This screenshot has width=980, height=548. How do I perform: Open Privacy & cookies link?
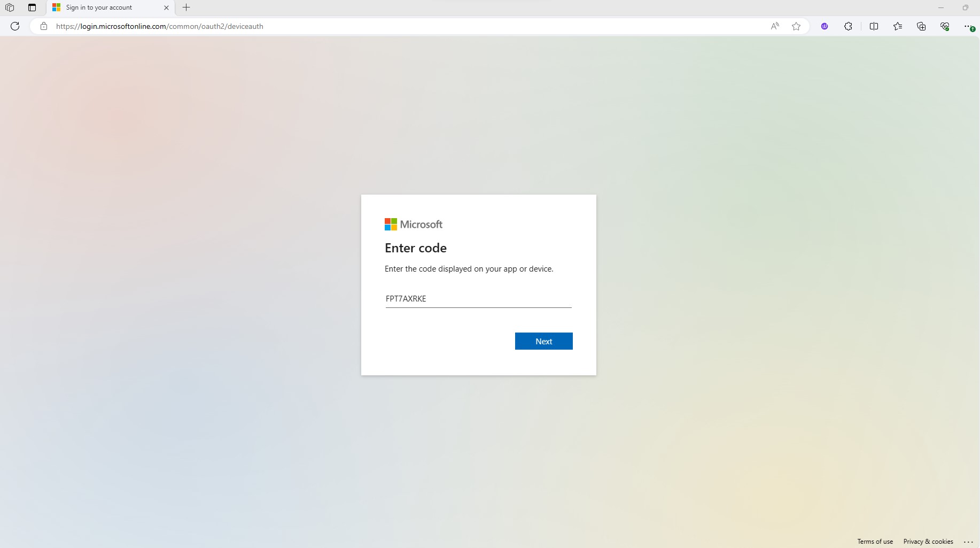point(928,542)
